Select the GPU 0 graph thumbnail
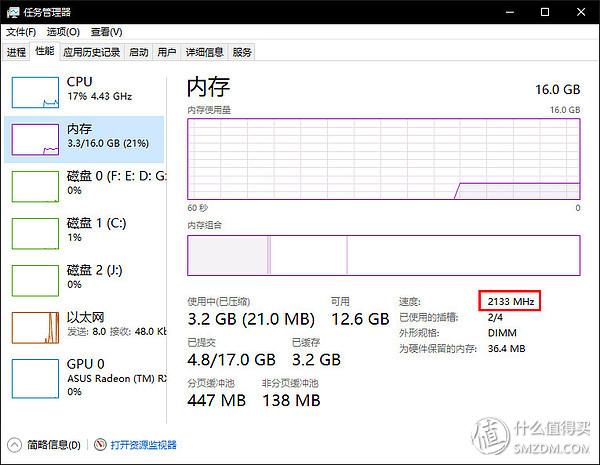The width and height of the screenshot is (600, 465). [x=35, y=375]
